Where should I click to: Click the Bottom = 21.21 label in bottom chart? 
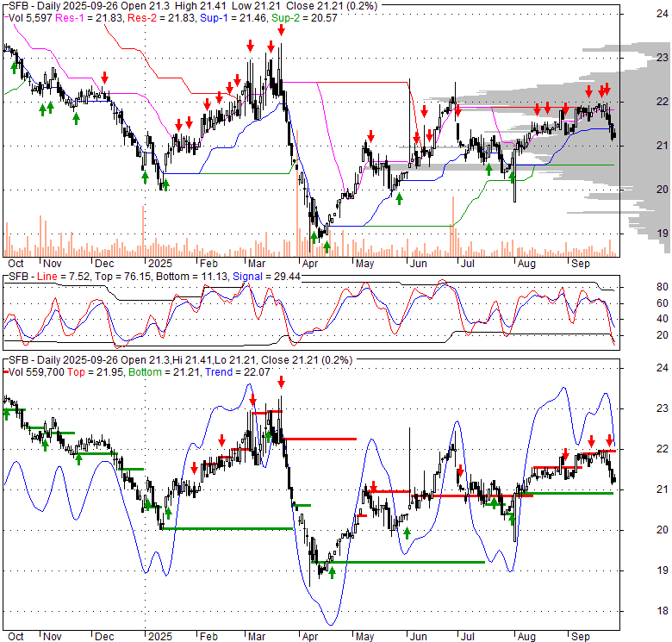[x=165, y=372]
